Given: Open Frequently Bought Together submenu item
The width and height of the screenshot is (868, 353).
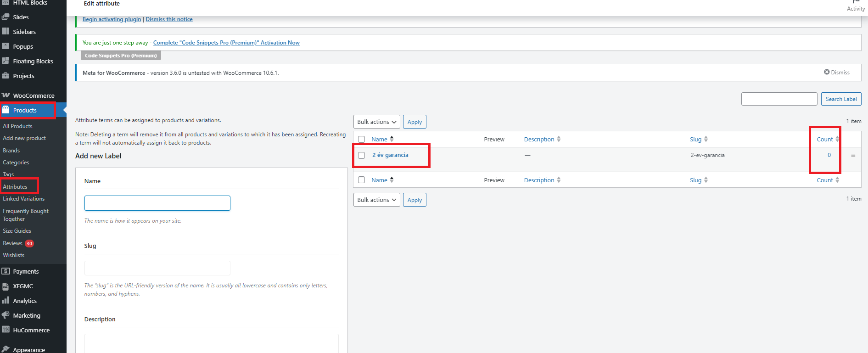Looking at the screenshot, I should [26, 215].
